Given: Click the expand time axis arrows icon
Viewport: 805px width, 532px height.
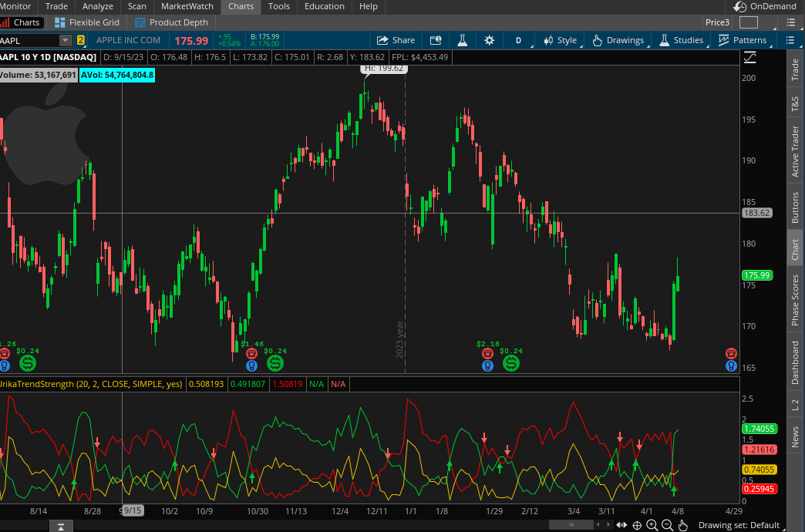Looking at the screenshot, I should [x=621, y=525].
